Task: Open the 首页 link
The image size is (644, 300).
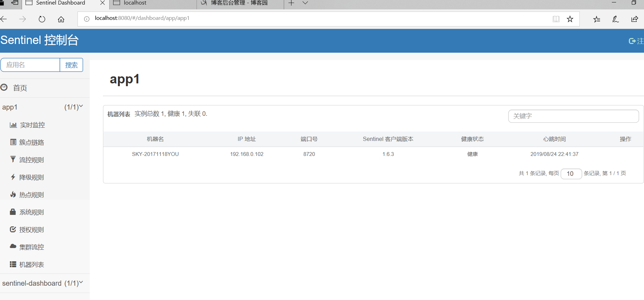Action: (x=20, y=88)
